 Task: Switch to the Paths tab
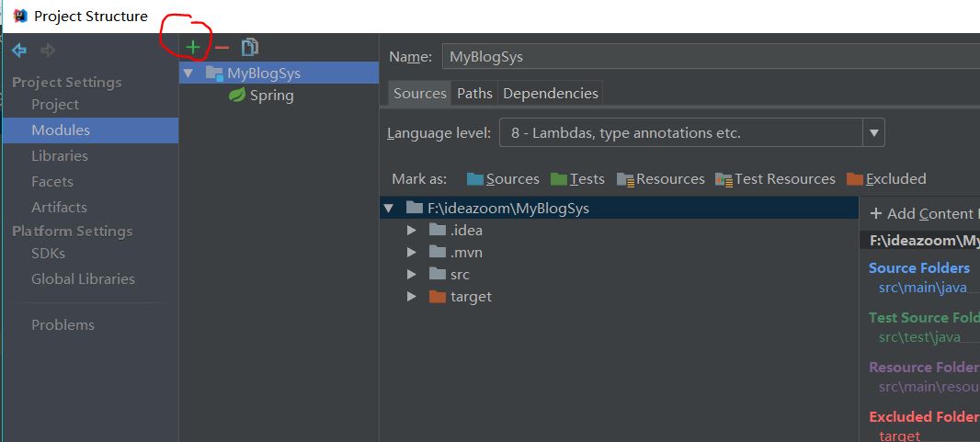474,93
